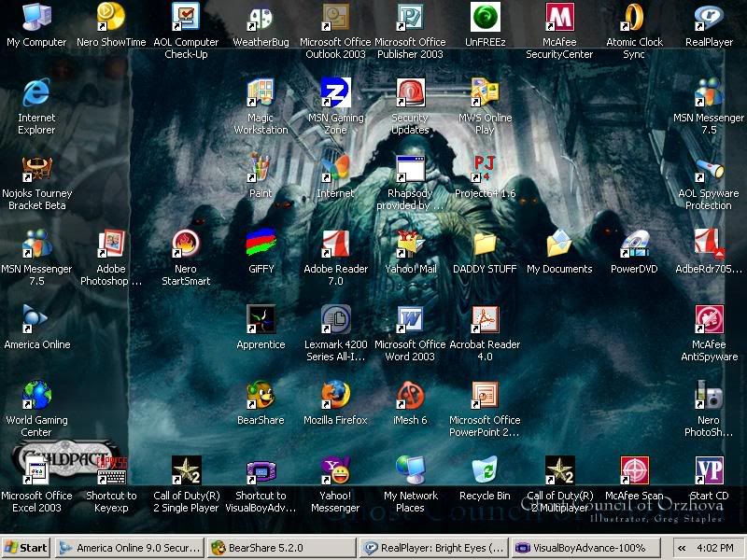This screenshot has width=747, height=560.
Task: Click the 4:02 PM taskbar clock
Action: click(x=715, y=548)
